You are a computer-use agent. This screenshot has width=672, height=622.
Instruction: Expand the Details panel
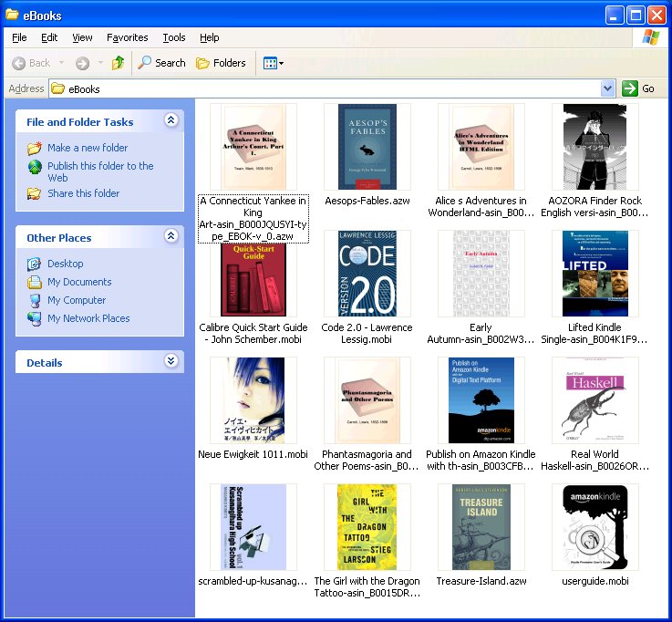[171, 361]
